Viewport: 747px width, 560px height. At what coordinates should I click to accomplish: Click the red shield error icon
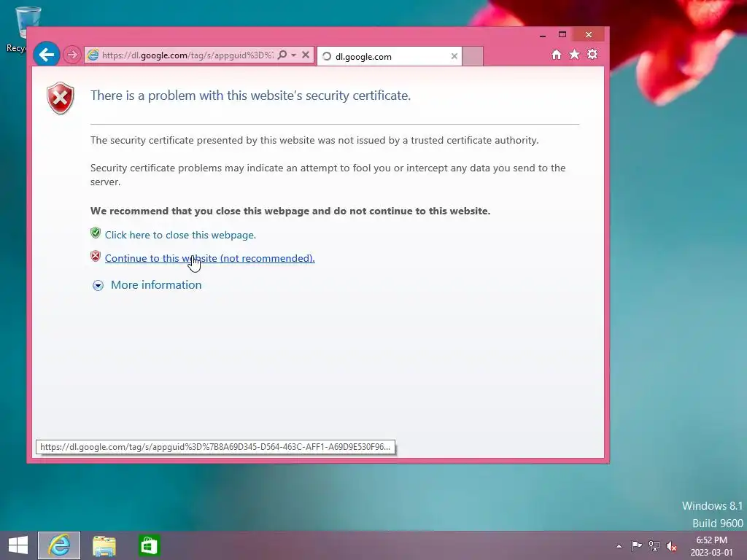tap(60, 98)
